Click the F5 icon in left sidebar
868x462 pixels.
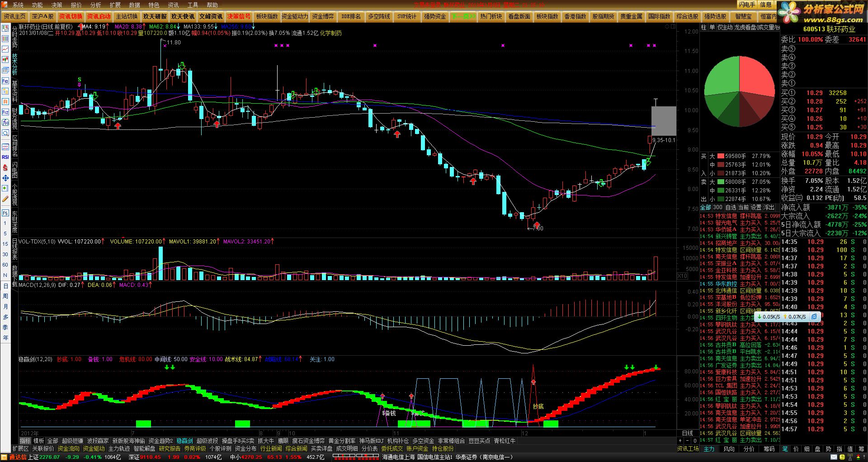click(5, 213)
